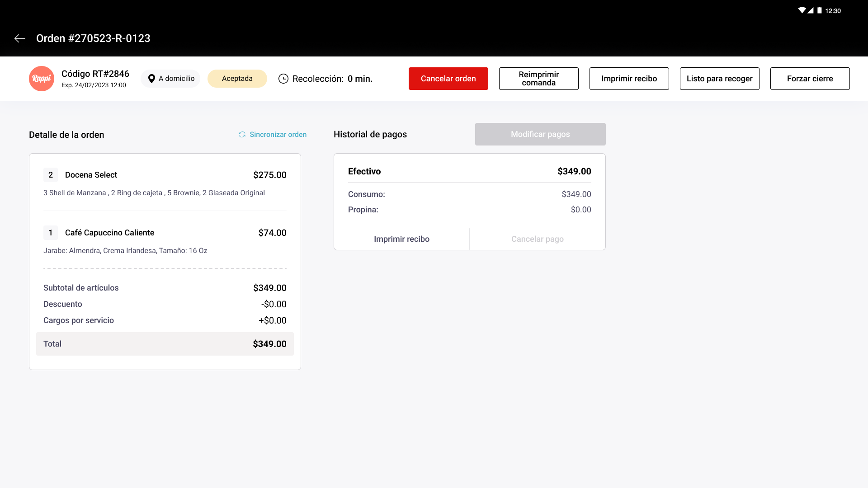Viewport: 868px width, 488px height.
Task: Click the $275.00 price
Action: tap(270, 175)
